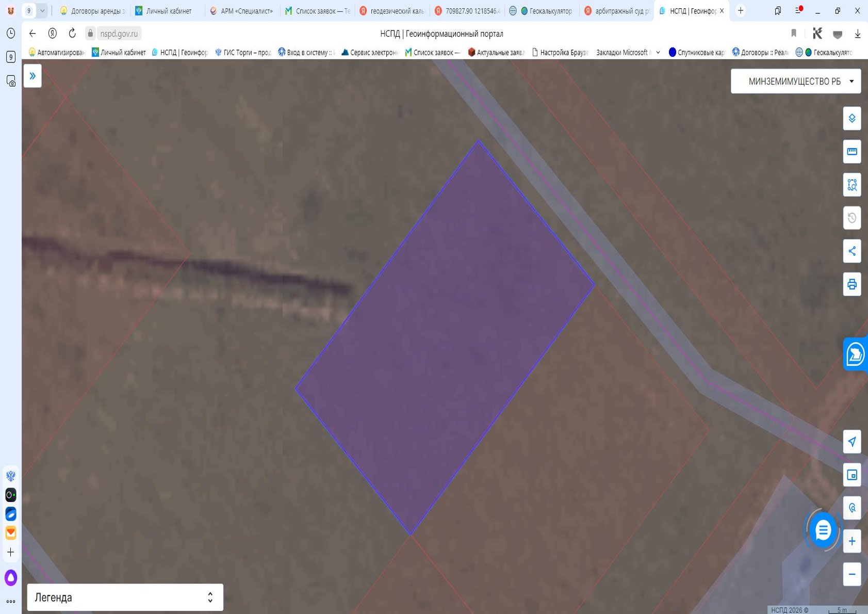Click the sidebar more options dots

[11, 601]
